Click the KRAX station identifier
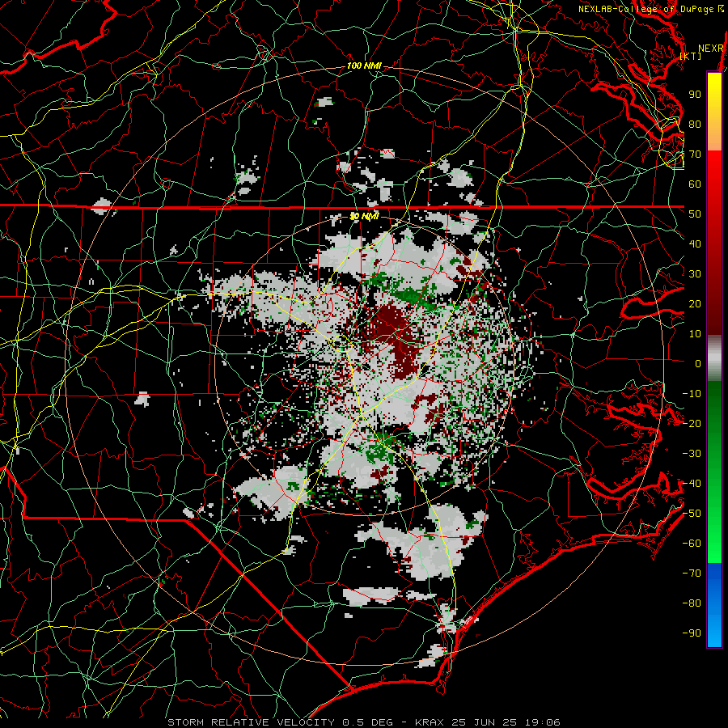The height and width of the screenshot is (728, 728). coord(430,722)
